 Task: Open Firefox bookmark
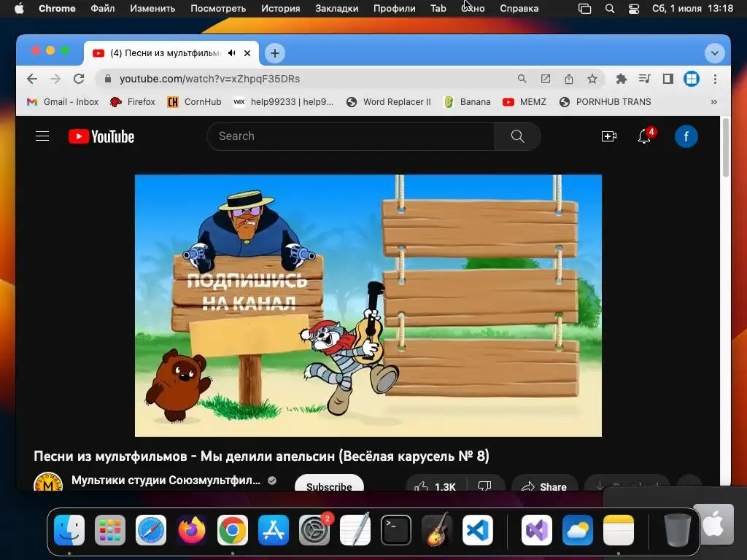click(x=133, y=102)
